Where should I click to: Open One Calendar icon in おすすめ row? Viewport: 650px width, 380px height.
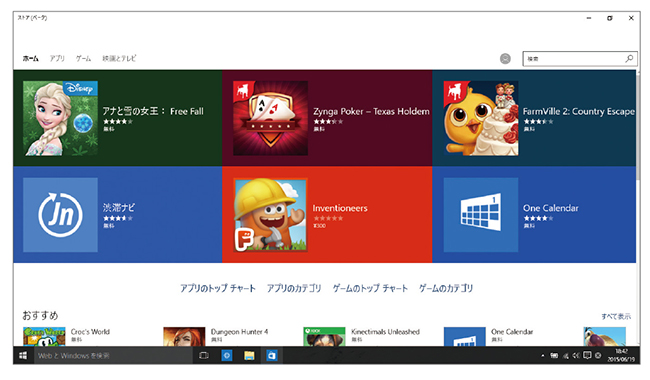click(x=464, y=336)
